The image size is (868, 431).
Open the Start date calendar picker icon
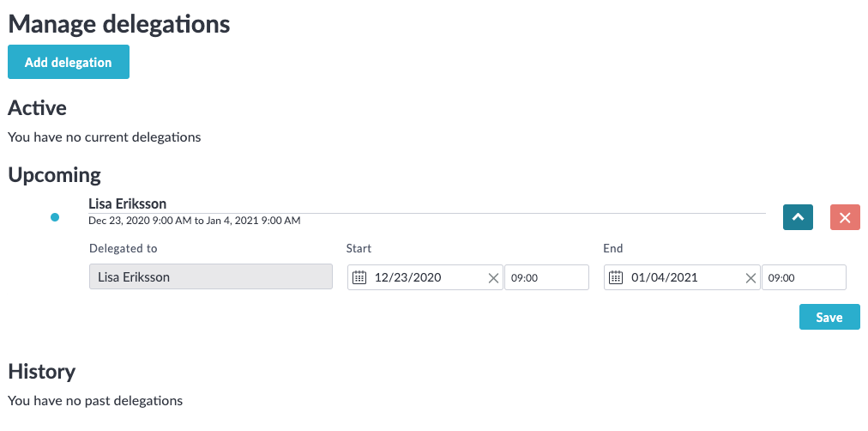click(360, 277)
